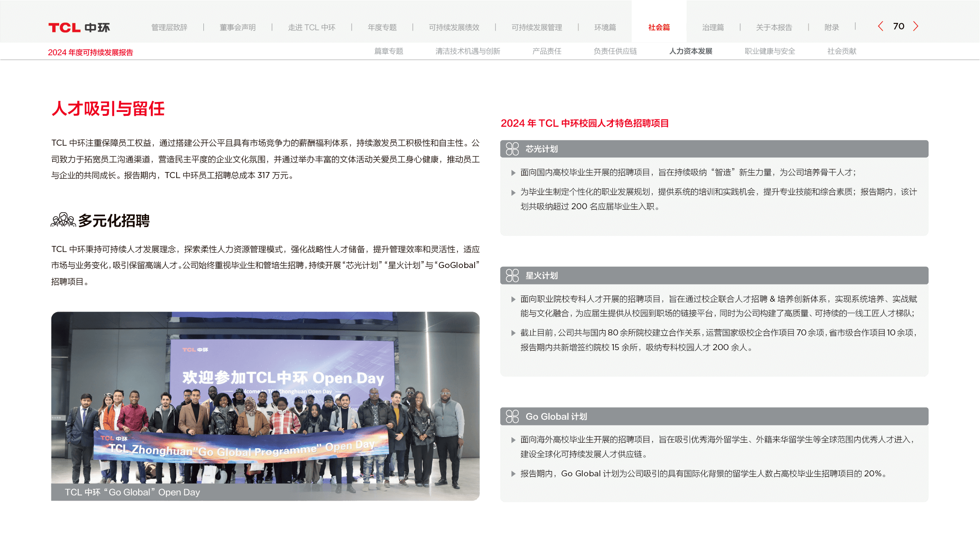Click the 多元化招聘 people icon
The height and width of the screenshot is (552, 980).
point(63,220)
